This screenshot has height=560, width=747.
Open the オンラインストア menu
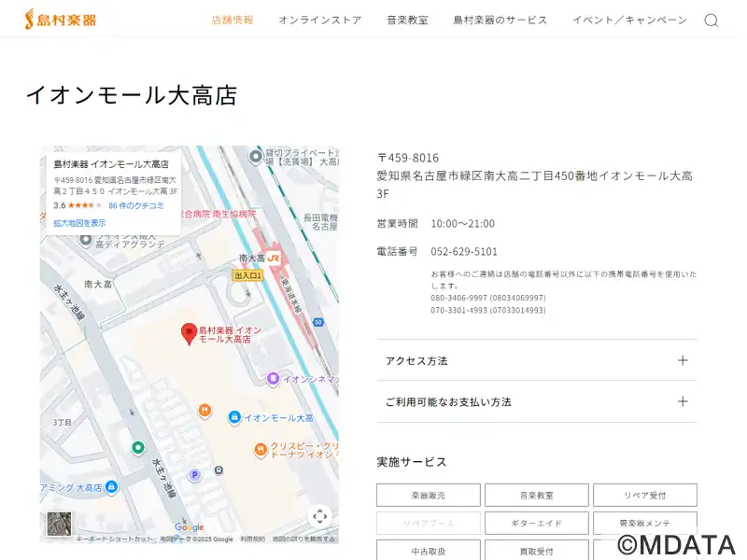pyautogui.click(x=320, y=20)
